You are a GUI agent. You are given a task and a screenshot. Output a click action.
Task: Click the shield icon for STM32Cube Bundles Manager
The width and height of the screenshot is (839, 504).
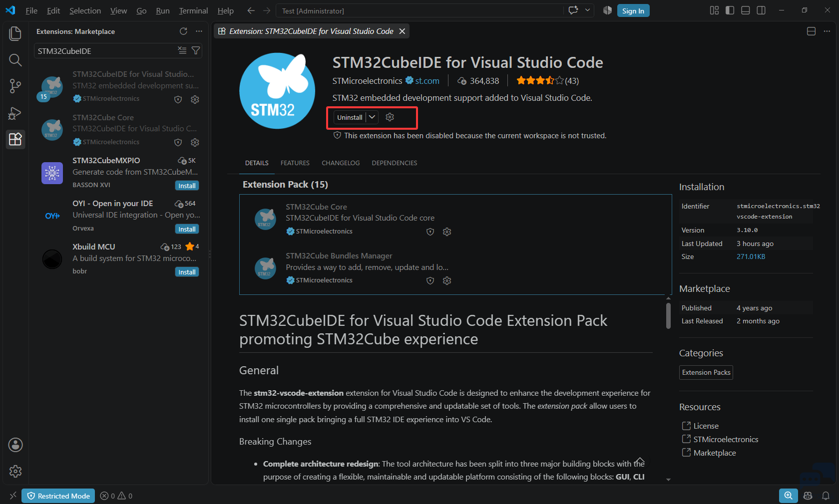tap(430, 280)
